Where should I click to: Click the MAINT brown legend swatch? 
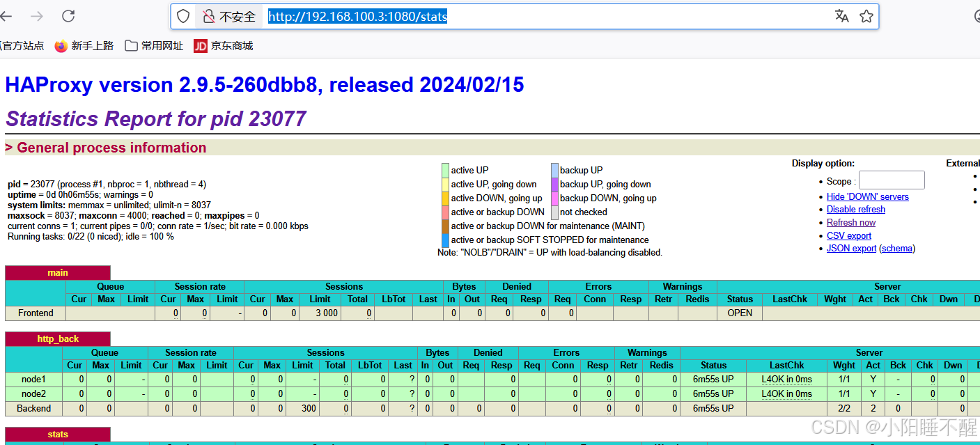(x=445, y=226)
